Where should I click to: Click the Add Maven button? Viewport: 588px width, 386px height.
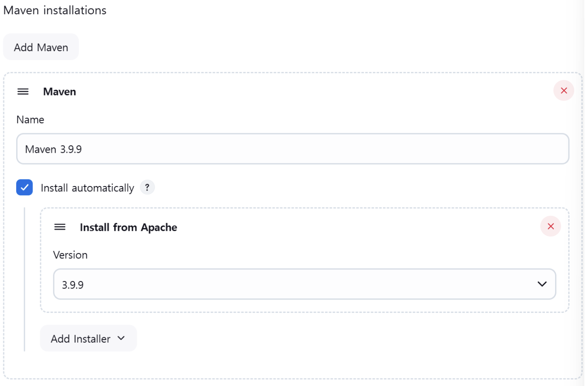41,47
